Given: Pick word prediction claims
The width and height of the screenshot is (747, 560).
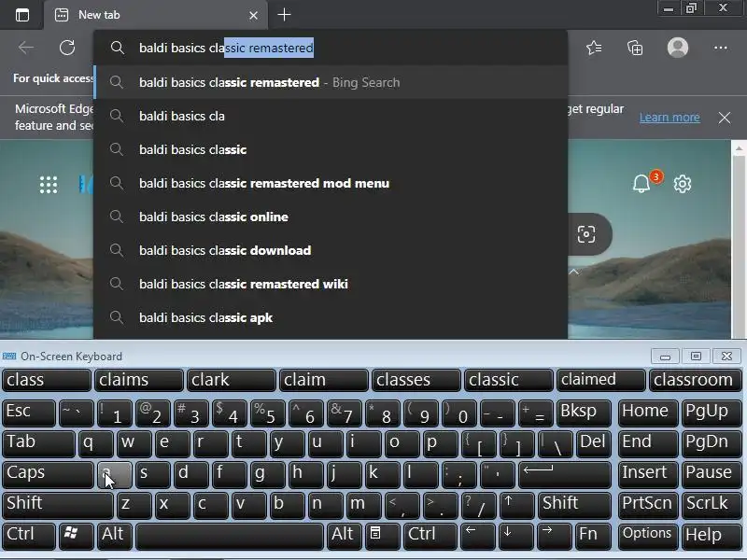Looking at the screenshot, I should [138, 381].
